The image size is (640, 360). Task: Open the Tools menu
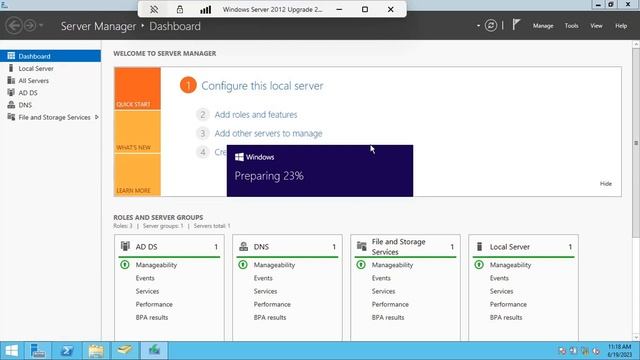click(x=571, y=26)
